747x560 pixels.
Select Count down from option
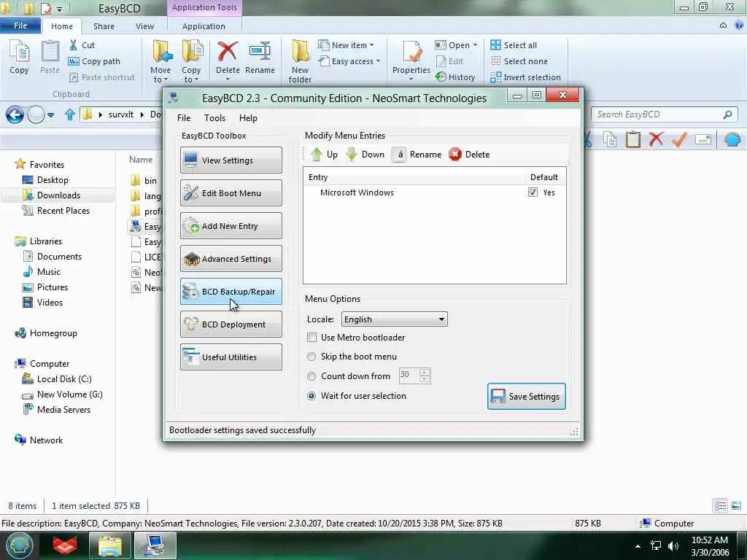pos(311,376)
